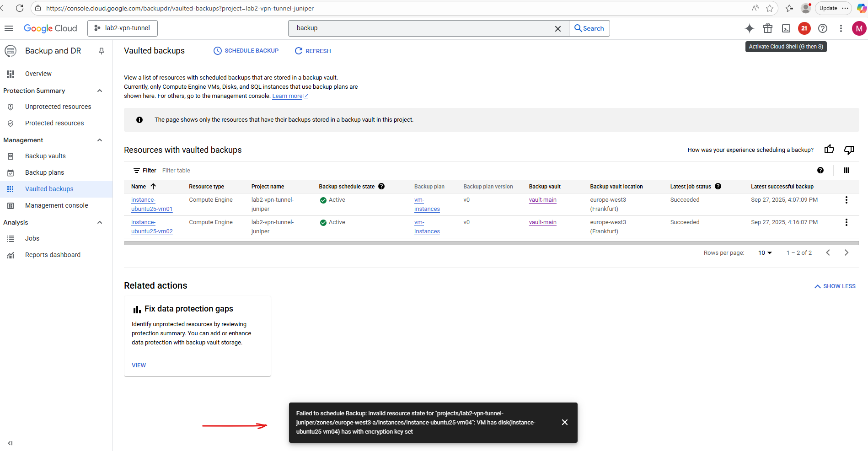Open the instance-ubuntu25-vm01 resource link
This screenshot has width=868, height=451.
tap(151, 204)
